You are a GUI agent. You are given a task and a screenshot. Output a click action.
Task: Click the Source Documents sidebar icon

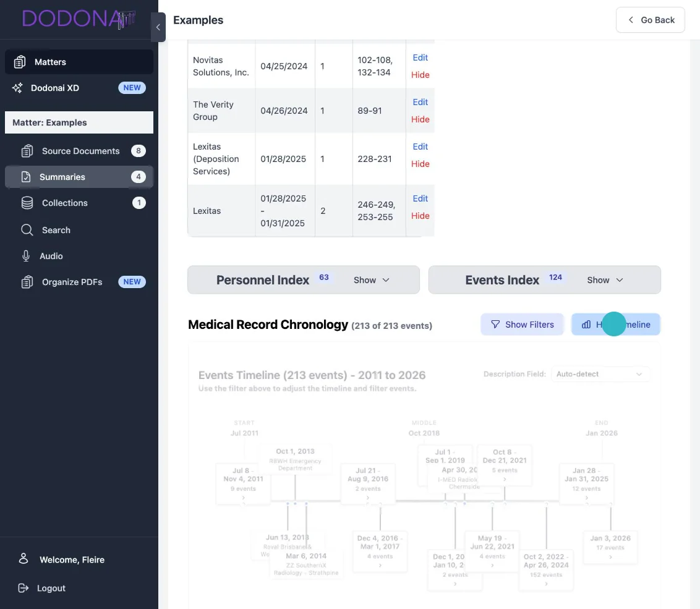tap(27, 151)
